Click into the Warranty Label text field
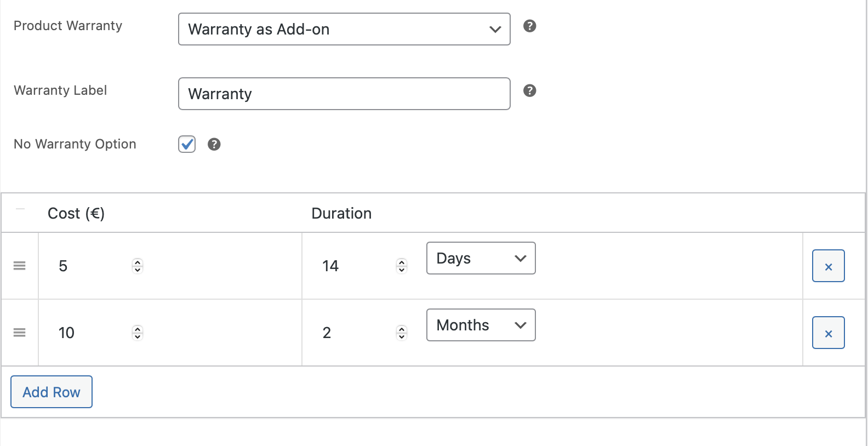868x446 pixels. [344, 94]
